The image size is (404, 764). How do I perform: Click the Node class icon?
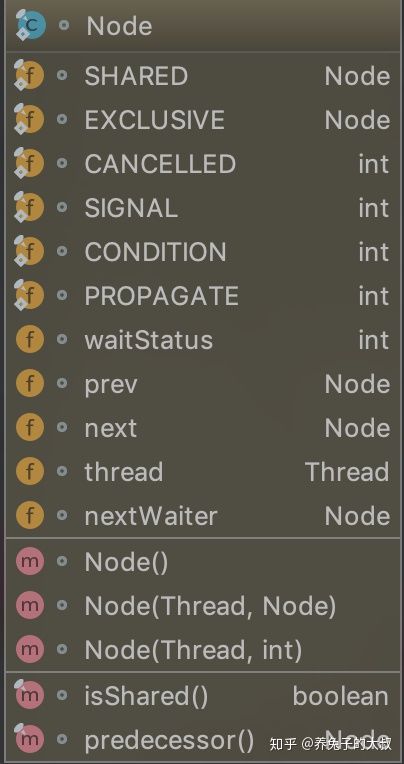30,25
